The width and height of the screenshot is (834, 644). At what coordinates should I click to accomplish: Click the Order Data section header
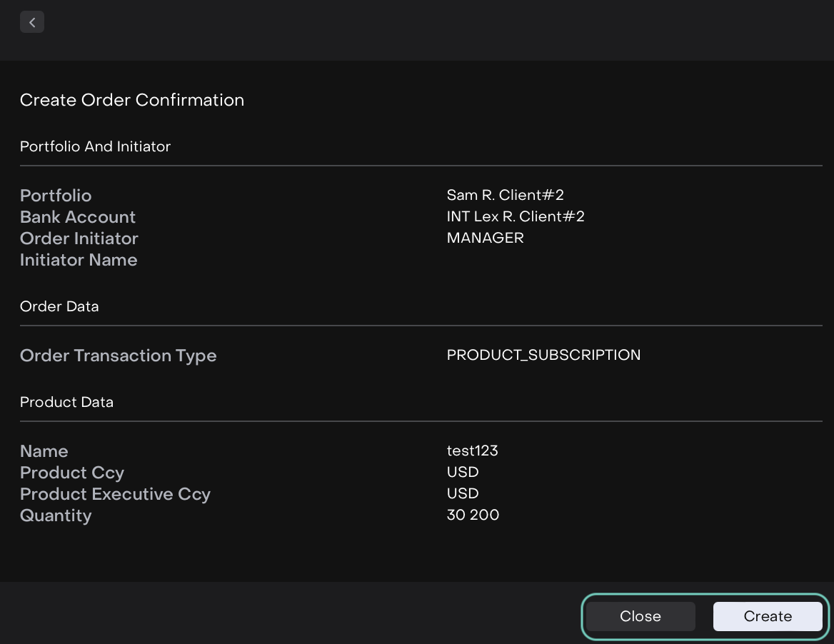59,306
